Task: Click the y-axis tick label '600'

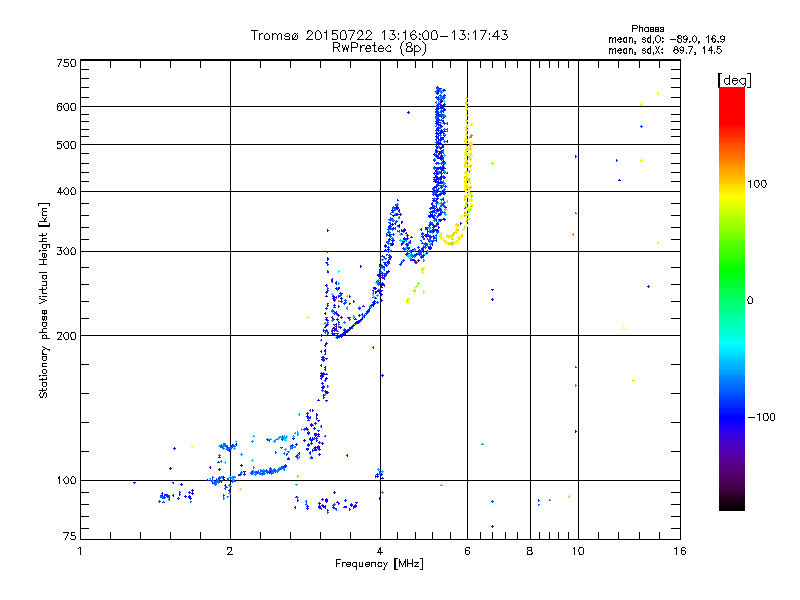Action: pos(66,107)
